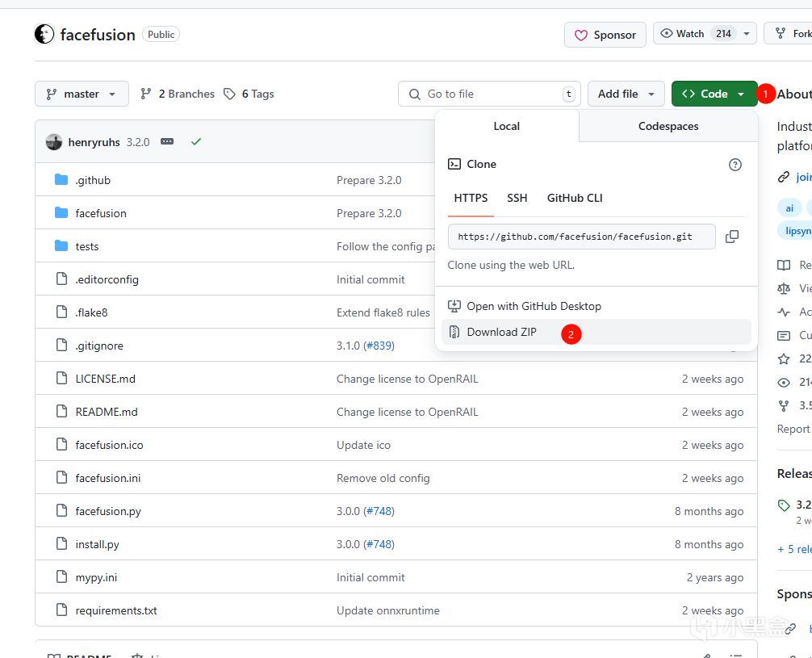This screenshot has width=812, height=658.
Task: Click the facefusion folder icon
Action: (x=61, y=213)
